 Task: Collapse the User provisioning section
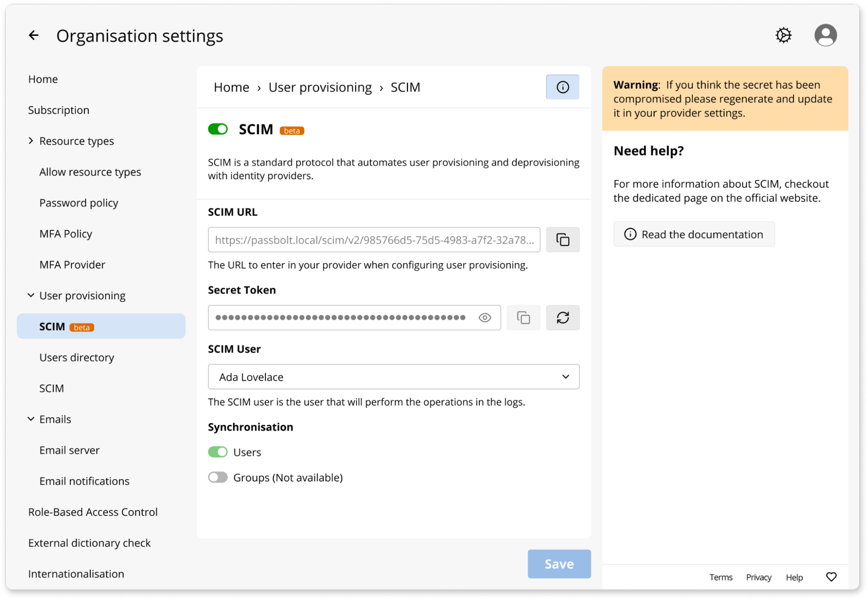tap(31, 296)
